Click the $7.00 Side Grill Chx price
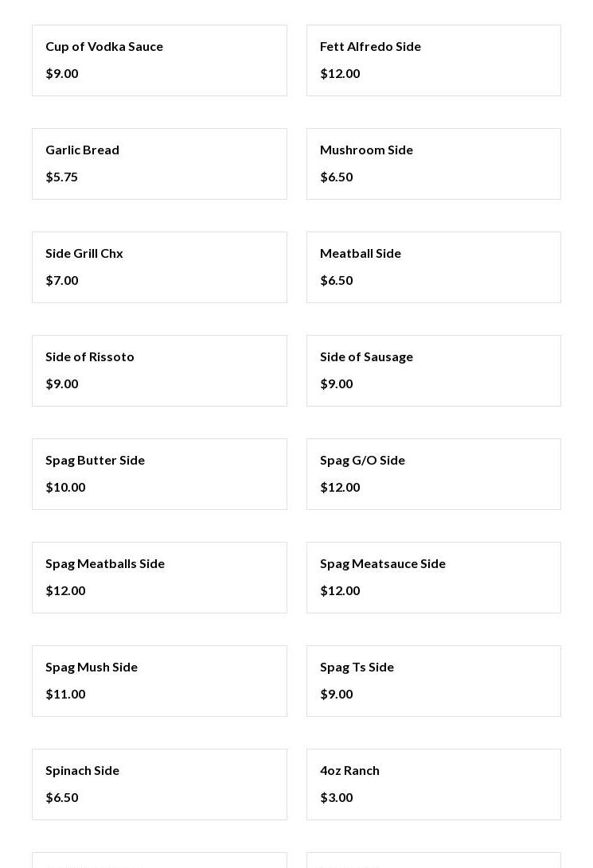The image size is (593, 868). click(x=62, y=280)
